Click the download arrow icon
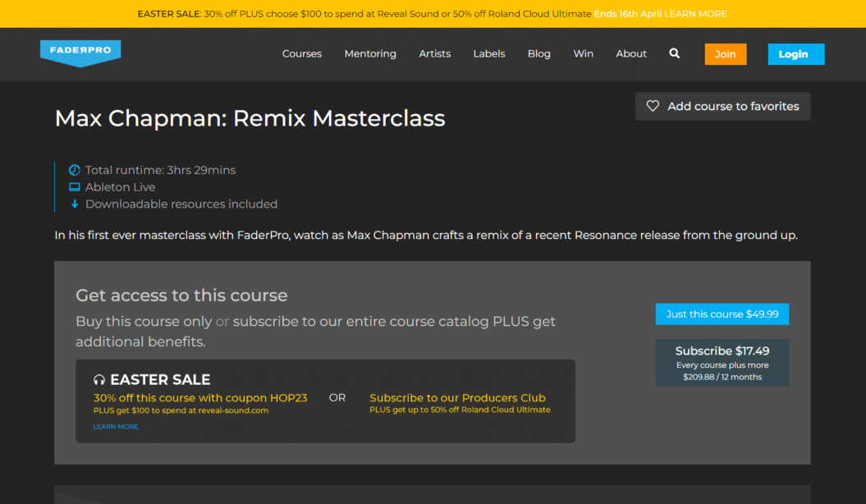This screenshot has width=866, height=504. (75, 204)
